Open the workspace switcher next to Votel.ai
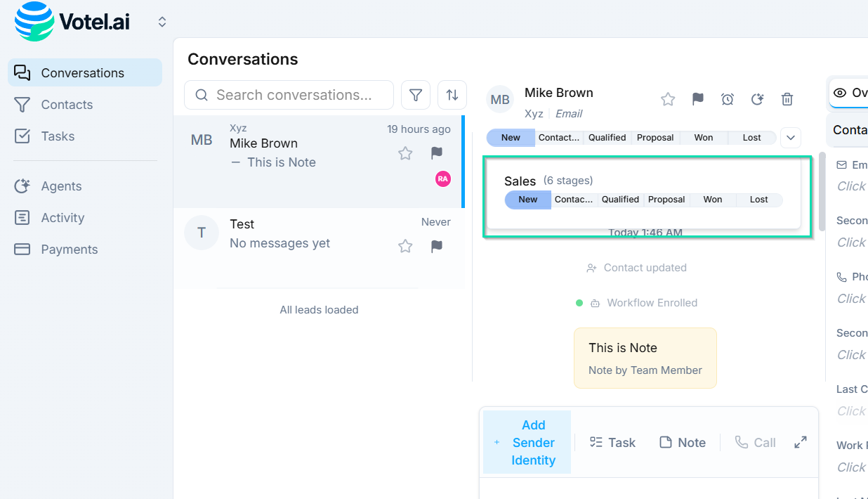 (x=162, y=22)
